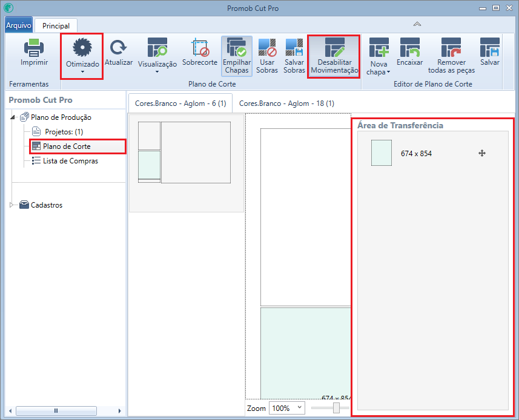
Task: Select Plano de Produção in the tree
Action: click(61, 117)
